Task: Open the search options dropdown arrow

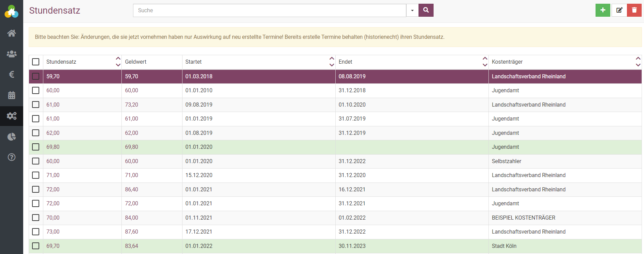Action: pos(412,10)
